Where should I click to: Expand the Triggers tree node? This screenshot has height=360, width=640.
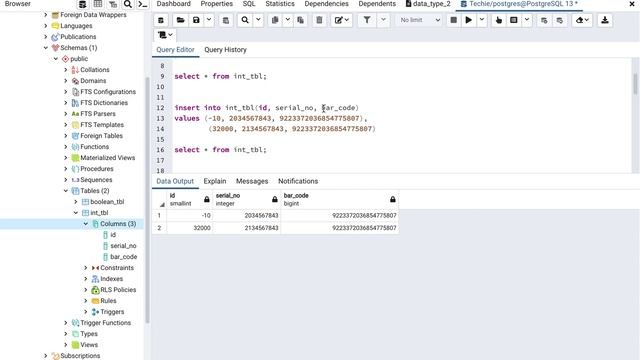coord(86,312)
